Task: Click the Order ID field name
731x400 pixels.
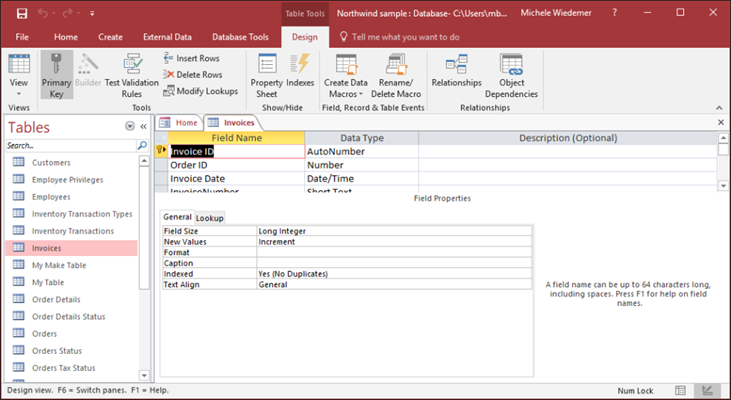Action: pos(236,165)
